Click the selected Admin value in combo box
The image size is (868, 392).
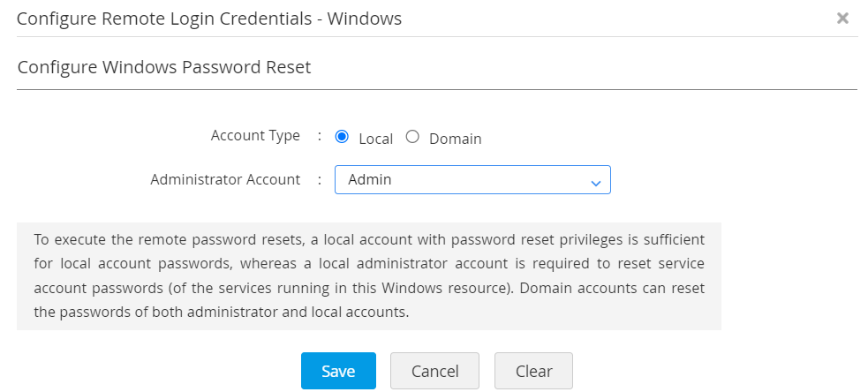pyautogui.click(x=370, y=180)
